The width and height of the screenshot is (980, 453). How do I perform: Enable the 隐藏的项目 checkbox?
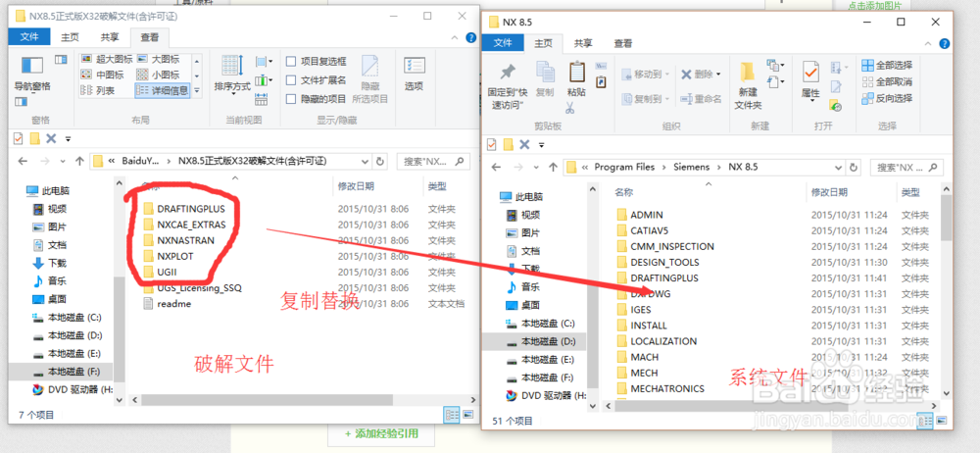(x=291, y=99)
